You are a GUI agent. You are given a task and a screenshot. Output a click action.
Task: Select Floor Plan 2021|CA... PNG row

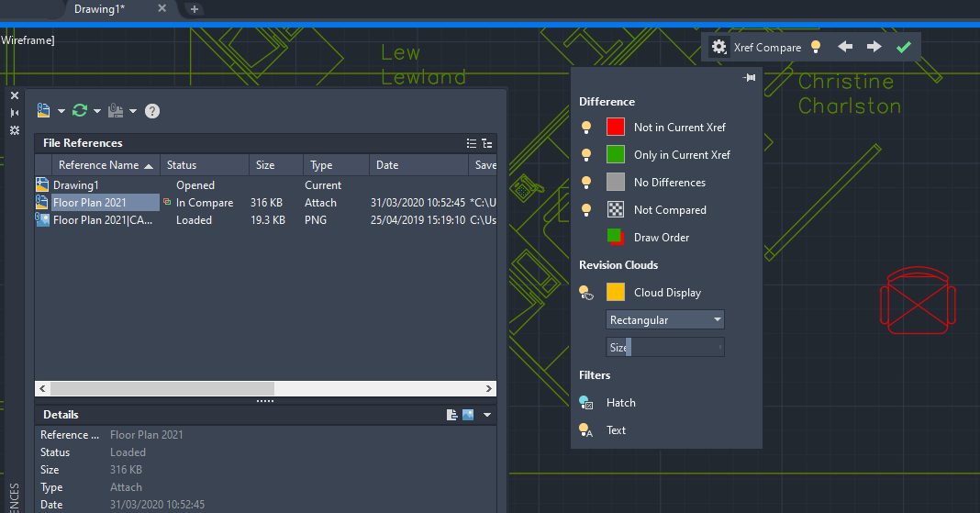coord(265,220)
